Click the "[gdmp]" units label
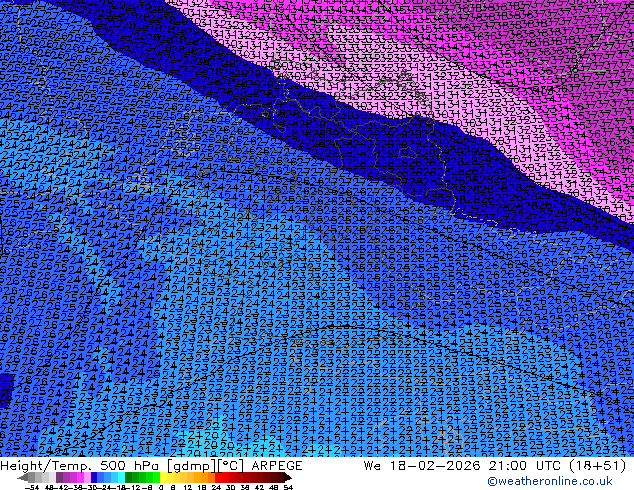The width and height of the screenshot is (634, 490). click(191, 466)
